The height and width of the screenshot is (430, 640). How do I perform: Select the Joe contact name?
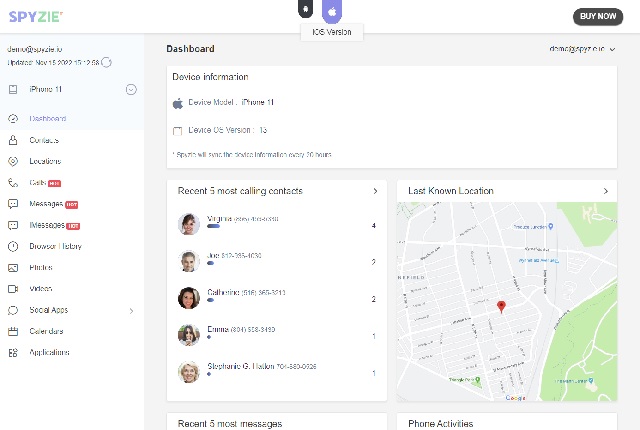point(213,256)
